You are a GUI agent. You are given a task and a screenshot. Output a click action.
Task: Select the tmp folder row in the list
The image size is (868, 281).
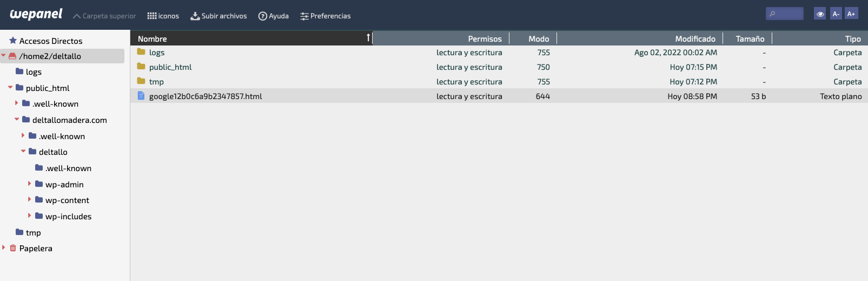499,81
